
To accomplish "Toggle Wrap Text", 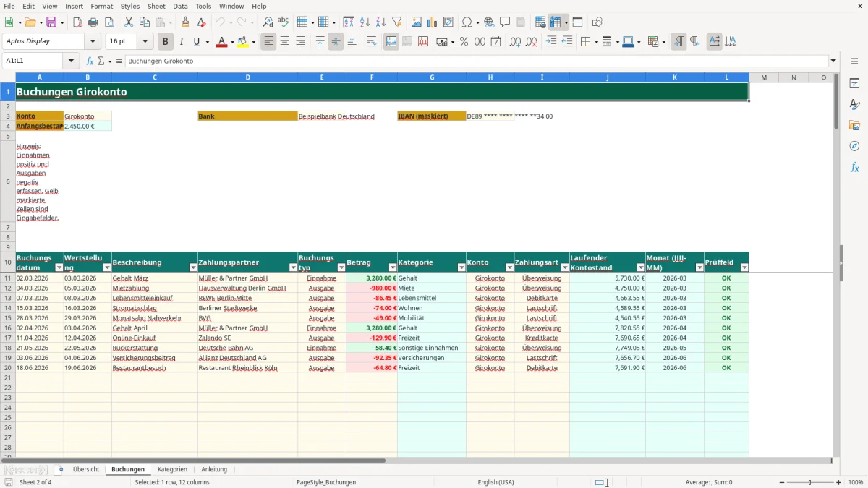I will coord(371,42).
